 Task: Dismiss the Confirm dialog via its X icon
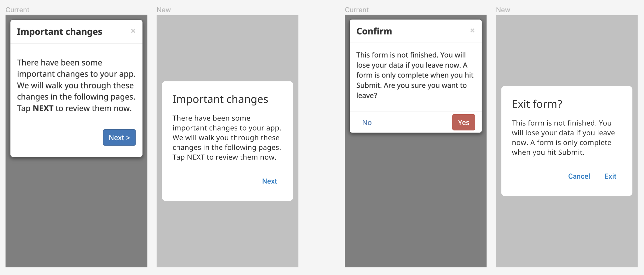click(x=472, y=30)
